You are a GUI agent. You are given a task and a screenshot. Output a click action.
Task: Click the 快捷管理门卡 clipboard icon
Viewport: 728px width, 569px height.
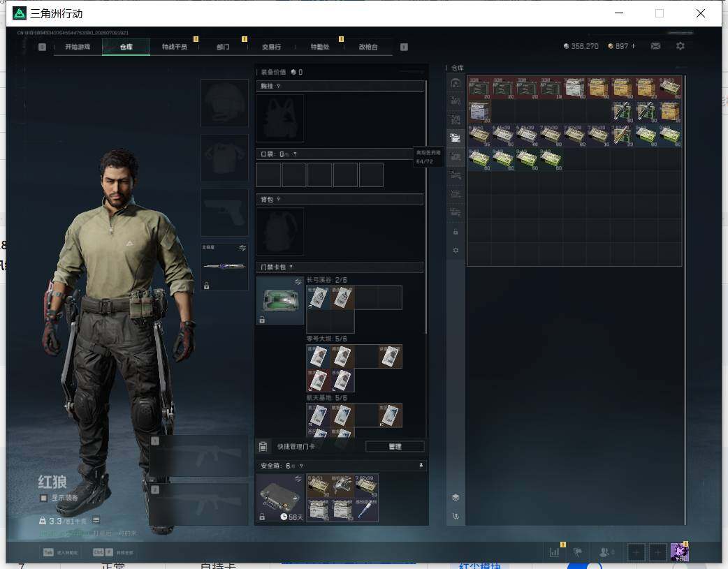[x=263, y=447]
